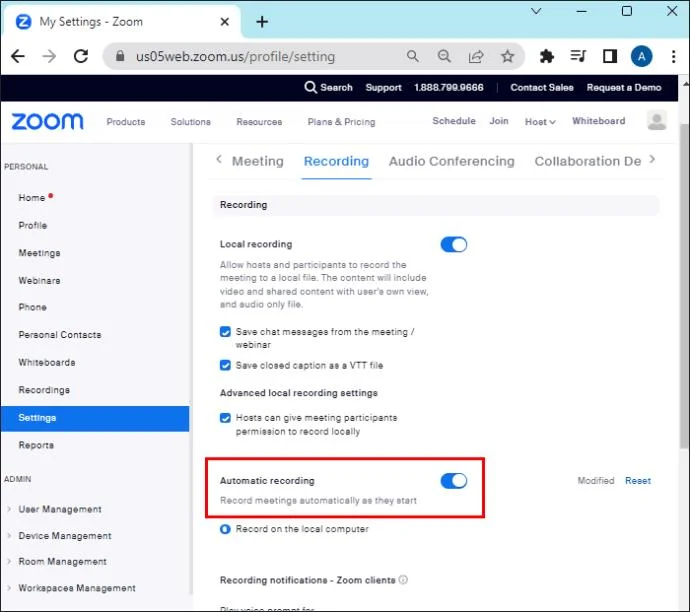Click the browser forward arrow
The height and width of the screenshot is (612, 690).
click(x=49, y=56)
